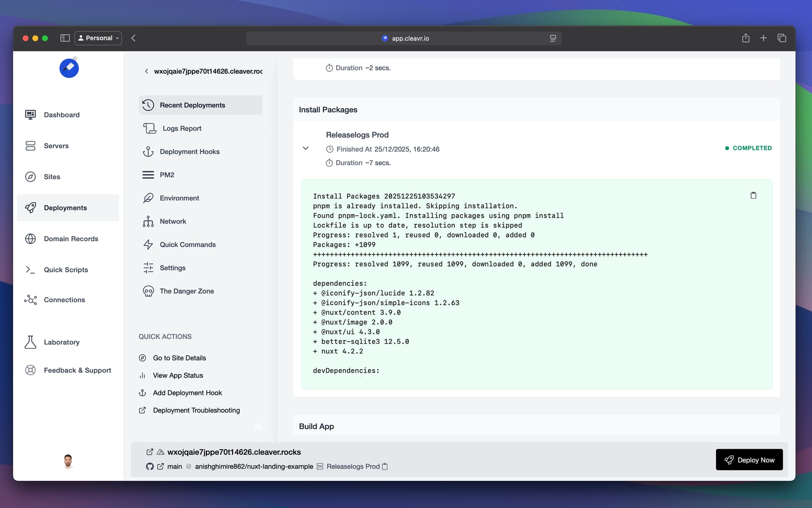
Task: Click the Cleavr rocket logo icon
Action: point(69,68)
